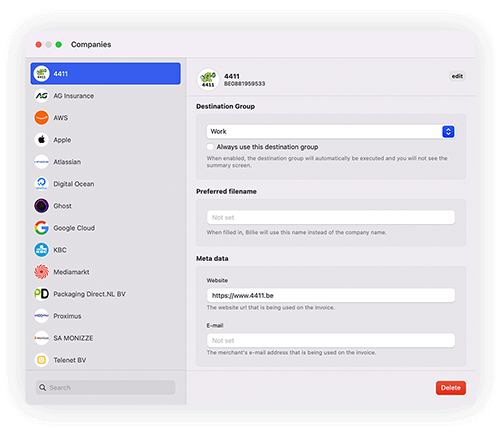Click the Meta data heading
500x437 pixels.
212,258
